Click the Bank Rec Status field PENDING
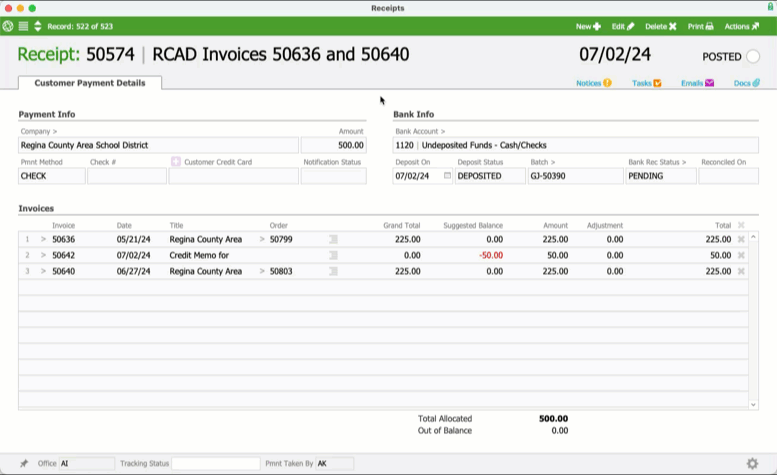 [661, 176]
